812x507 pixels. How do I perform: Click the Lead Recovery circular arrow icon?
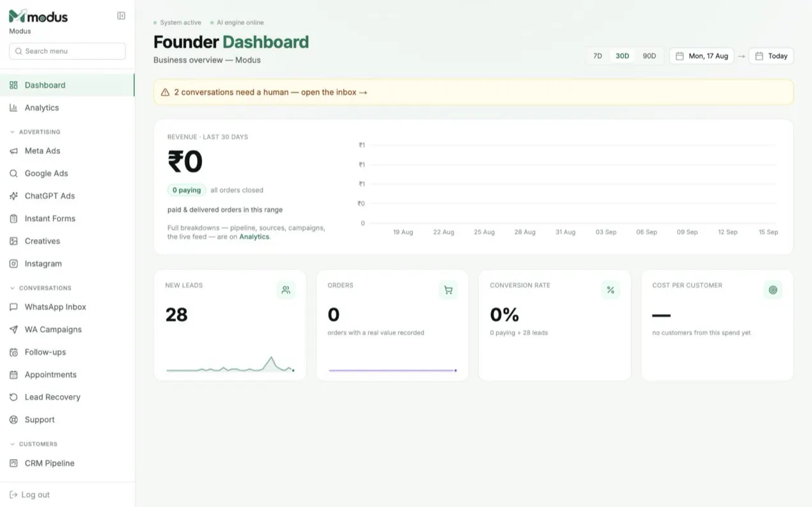(13, 397)
